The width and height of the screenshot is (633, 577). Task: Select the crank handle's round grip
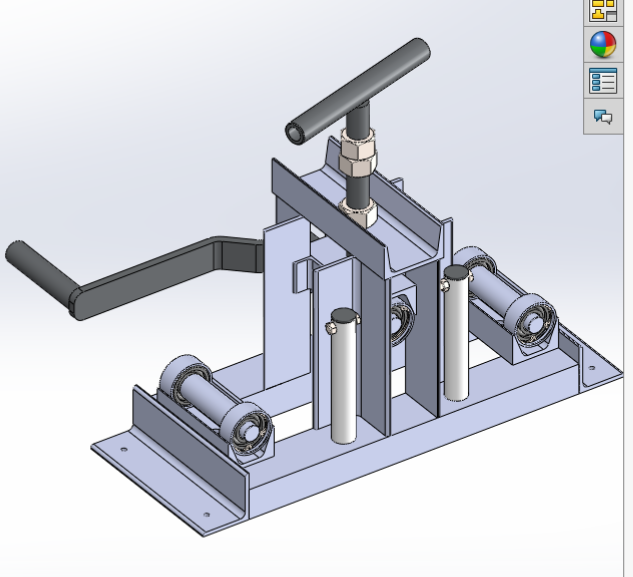(x=40, y=273)
